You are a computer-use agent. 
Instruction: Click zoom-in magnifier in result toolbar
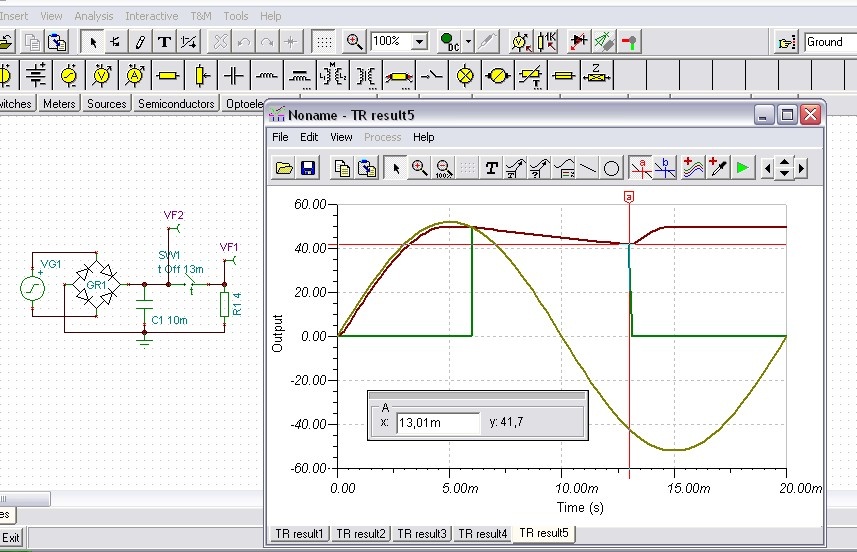pyautogui.click(x=420, y=168)
